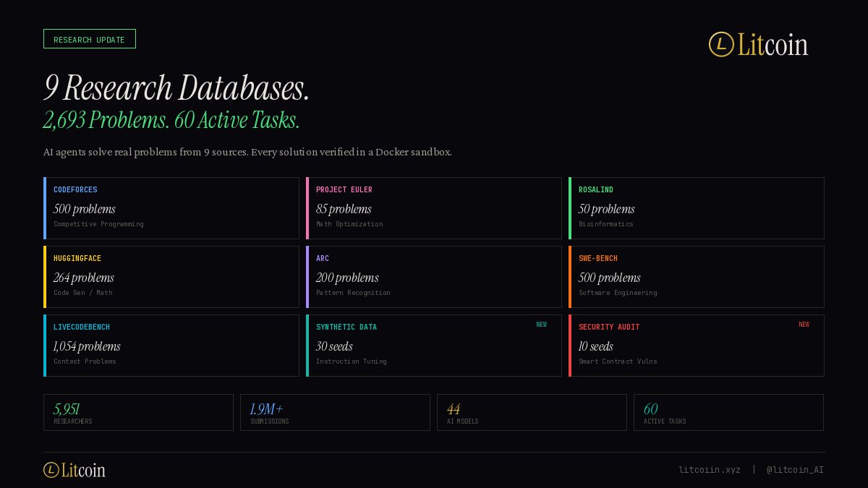Click 'Instruction Tuning' label

(352, 361)
